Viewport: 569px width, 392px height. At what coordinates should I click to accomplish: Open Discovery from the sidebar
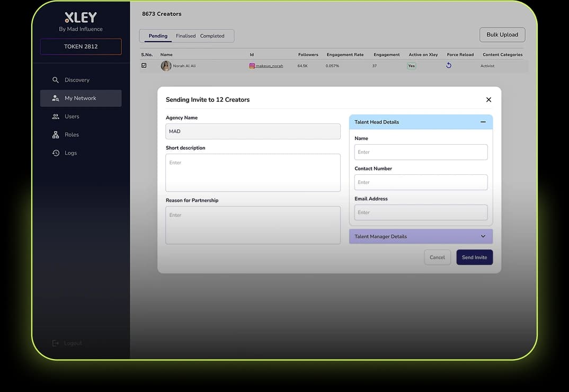(81, 80)
